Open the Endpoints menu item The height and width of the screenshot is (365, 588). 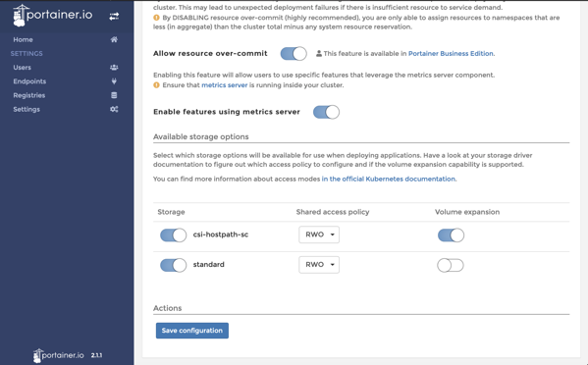(x=29, y=81)
